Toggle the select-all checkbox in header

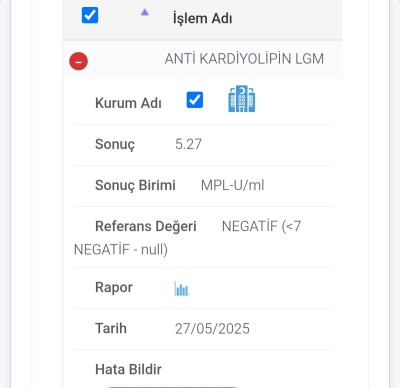coord(90,15)
